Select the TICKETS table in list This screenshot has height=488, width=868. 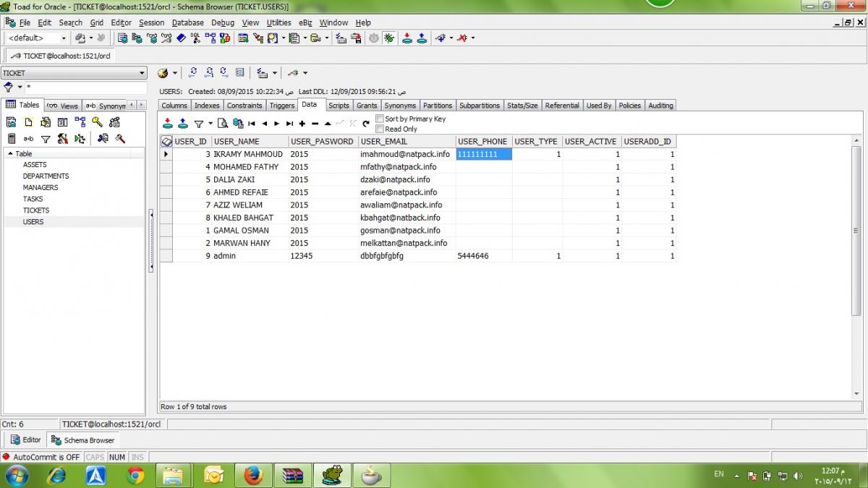[36, 210]
